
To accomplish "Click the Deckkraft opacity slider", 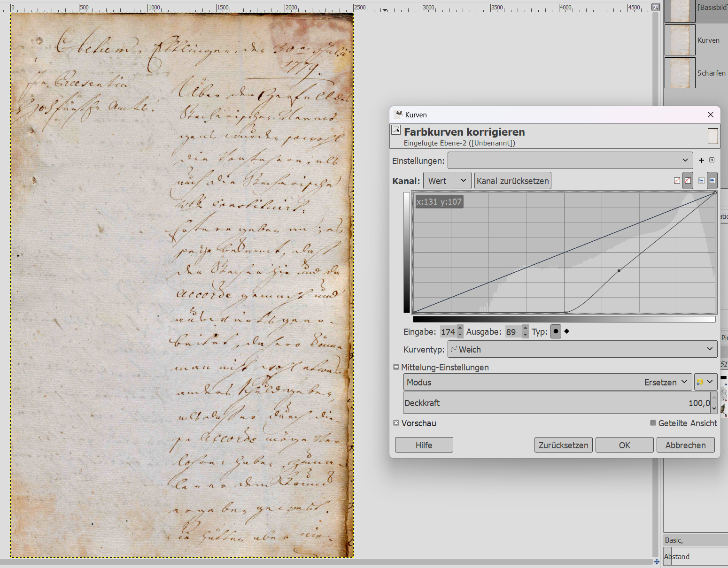I will 557,403.
